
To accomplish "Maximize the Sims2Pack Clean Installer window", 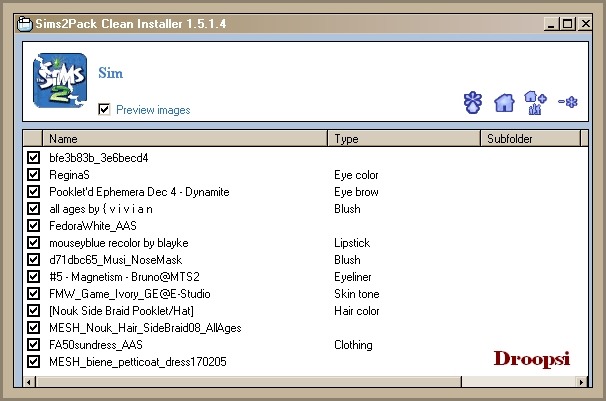I will [567, 24].
